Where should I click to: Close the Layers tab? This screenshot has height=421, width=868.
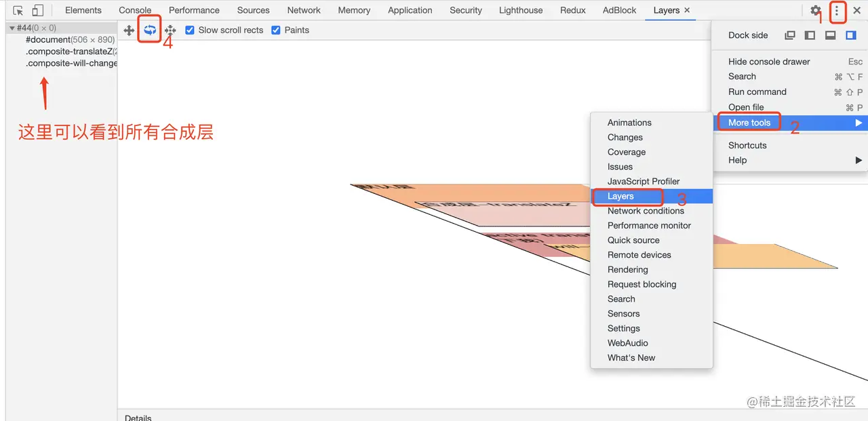click(x=687, y=10)
